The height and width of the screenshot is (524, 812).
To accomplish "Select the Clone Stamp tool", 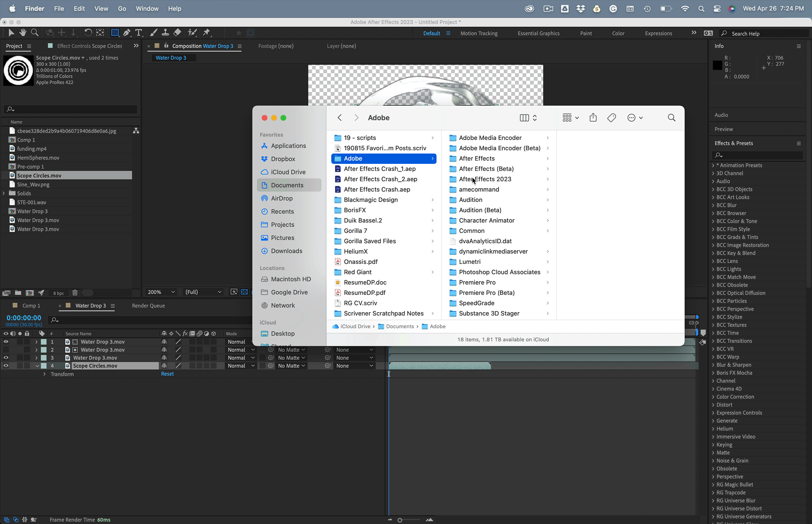I will [165, 32].
